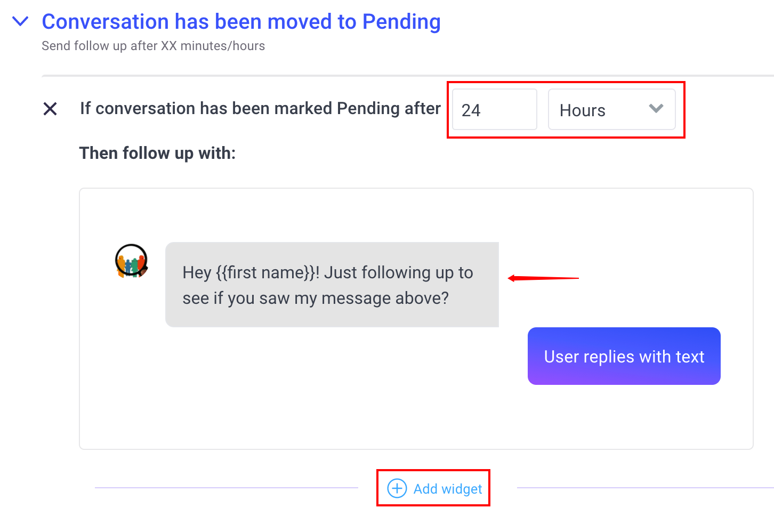Click the 'Conversation has been moved to Pending' heading

(241, 22)
